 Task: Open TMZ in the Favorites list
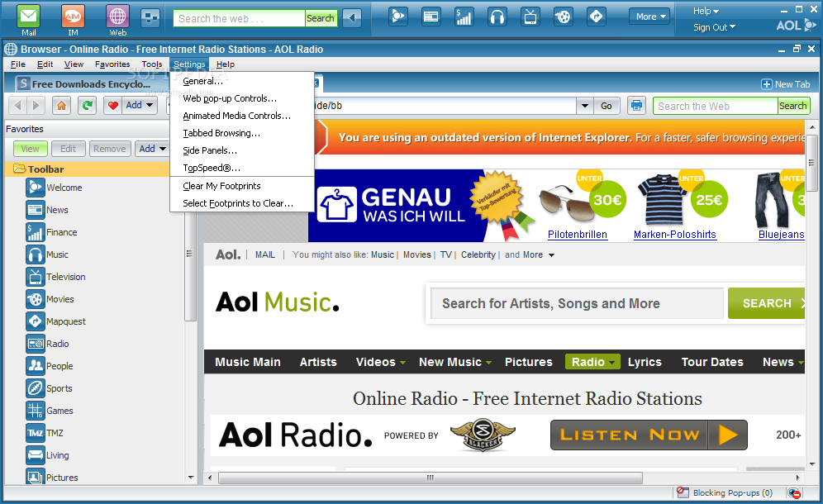45,433
